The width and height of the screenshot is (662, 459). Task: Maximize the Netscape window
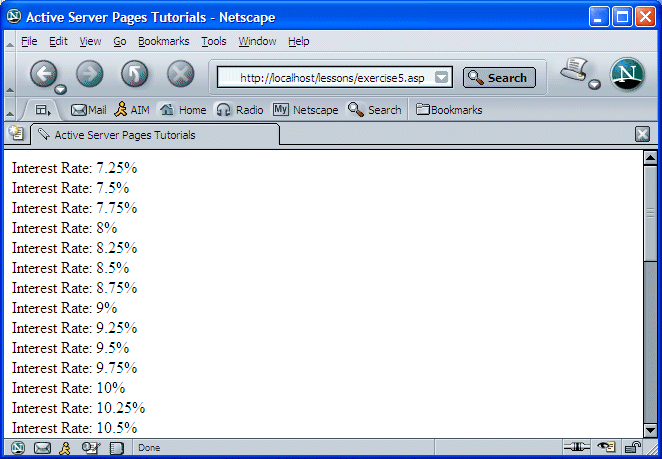point(622,17)
